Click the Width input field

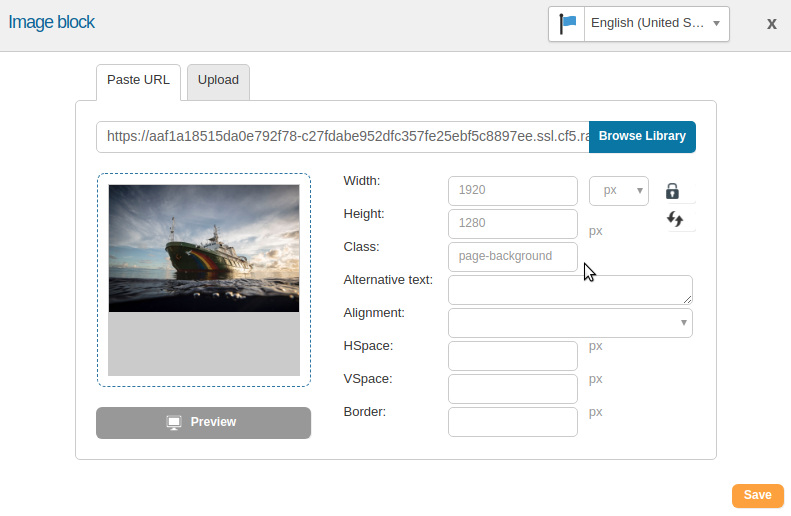click(x=513, y=191)
